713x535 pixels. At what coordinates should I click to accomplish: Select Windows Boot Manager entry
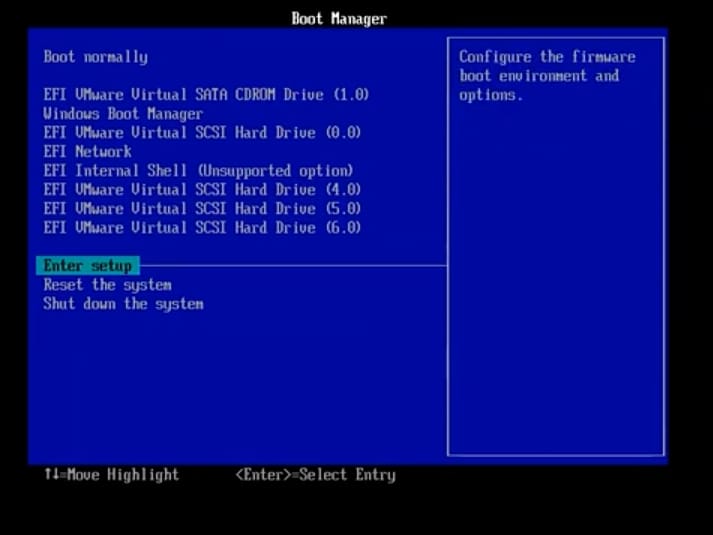123,114
